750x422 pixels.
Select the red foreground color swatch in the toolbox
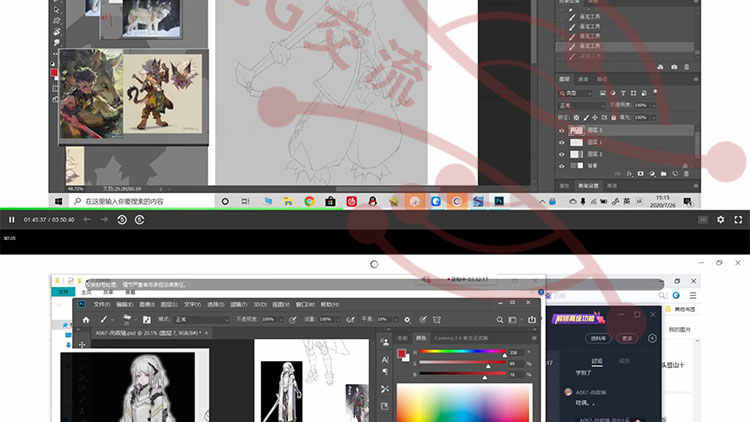tap(53, 74)
